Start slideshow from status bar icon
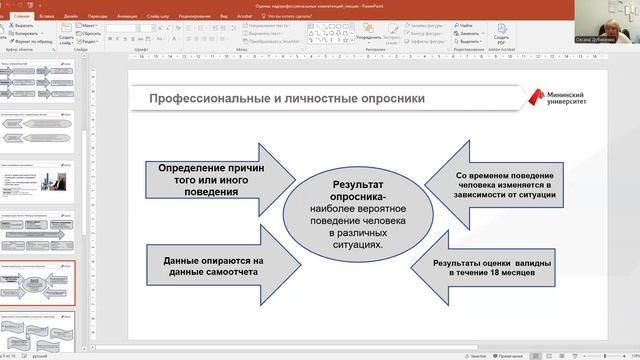640x360 pixels. coord(575,356)
